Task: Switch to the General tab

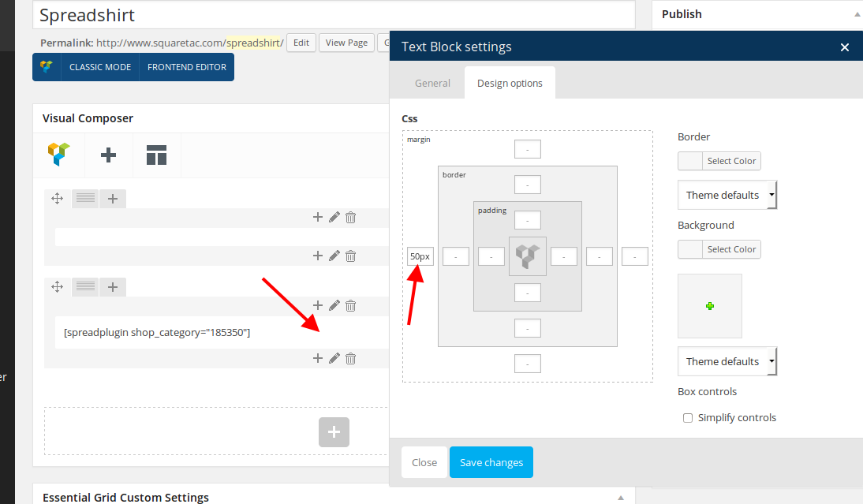Action: click(432, 83)
